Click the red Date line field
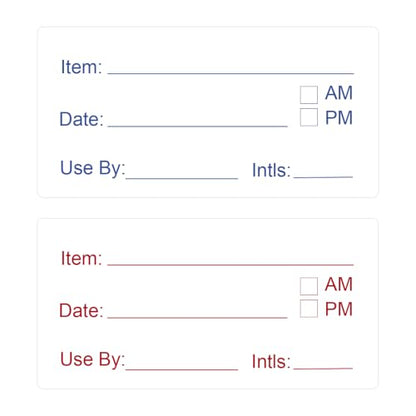Viewport: 416px width, 416px height. coord(198,317)
